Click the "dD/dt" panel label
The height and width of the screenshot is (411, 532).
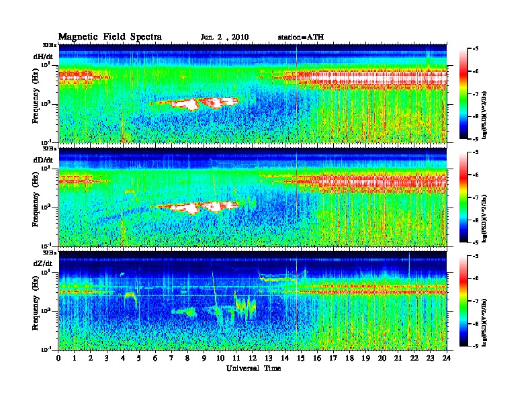pos(43,160)
